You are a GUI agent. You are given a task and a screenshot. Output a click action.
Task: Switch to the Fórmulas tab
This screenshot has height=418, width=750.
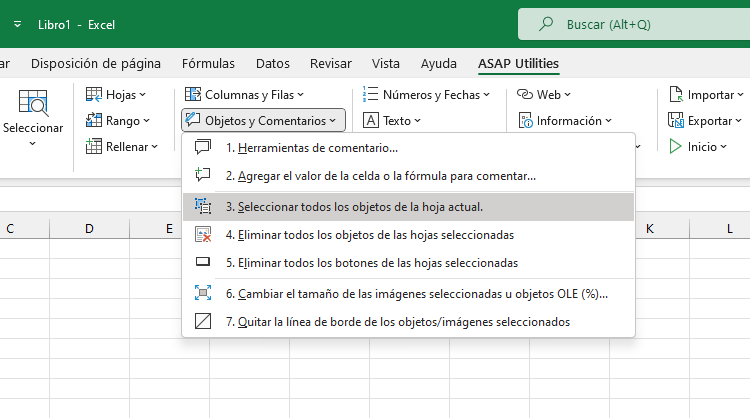(208, 63)
